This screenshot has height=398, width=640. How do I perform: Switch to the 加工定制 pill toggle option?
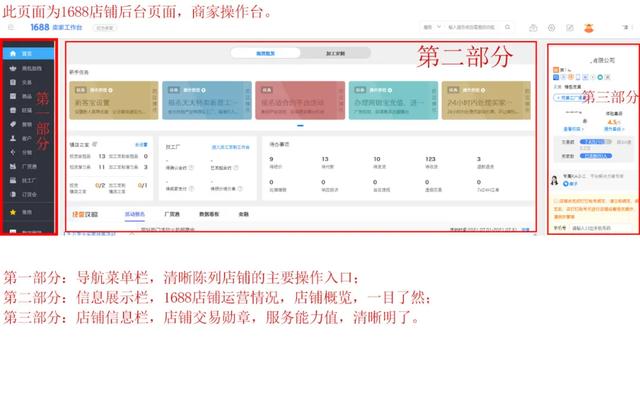click(336, 53)
